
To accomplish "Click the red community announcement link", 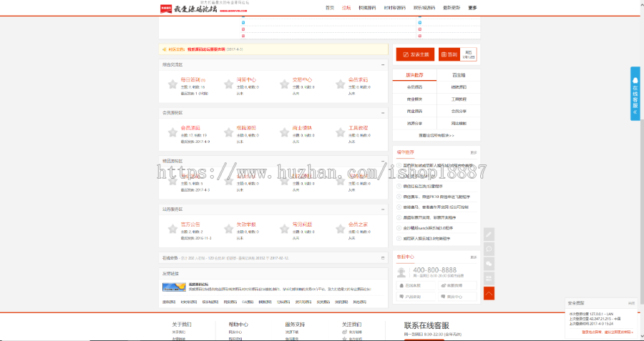I will click(206, 49).
